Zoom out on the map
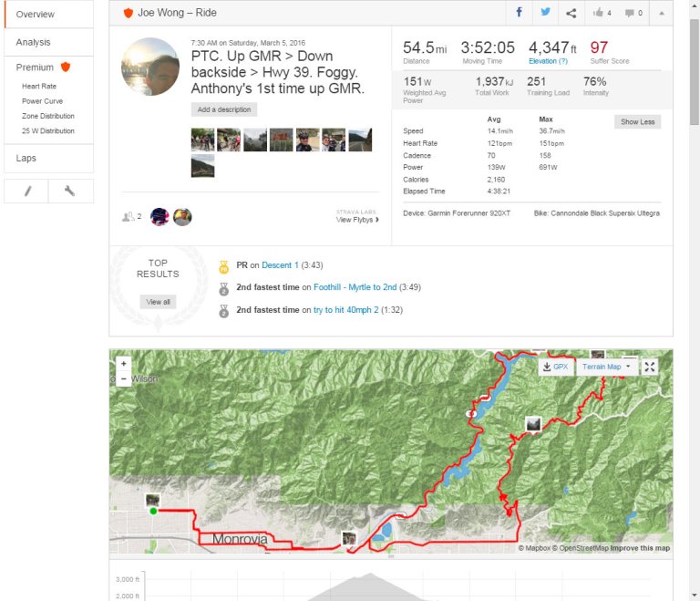 coord(124,378)
